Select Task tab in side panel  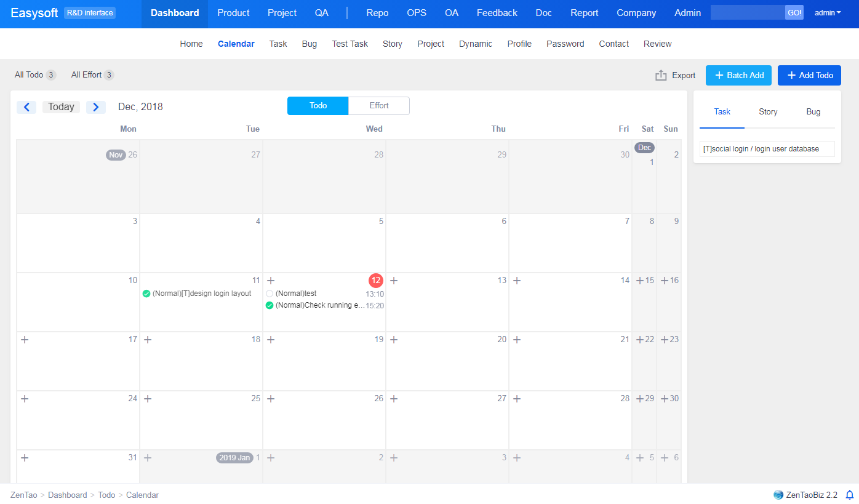tap(722, 112)
